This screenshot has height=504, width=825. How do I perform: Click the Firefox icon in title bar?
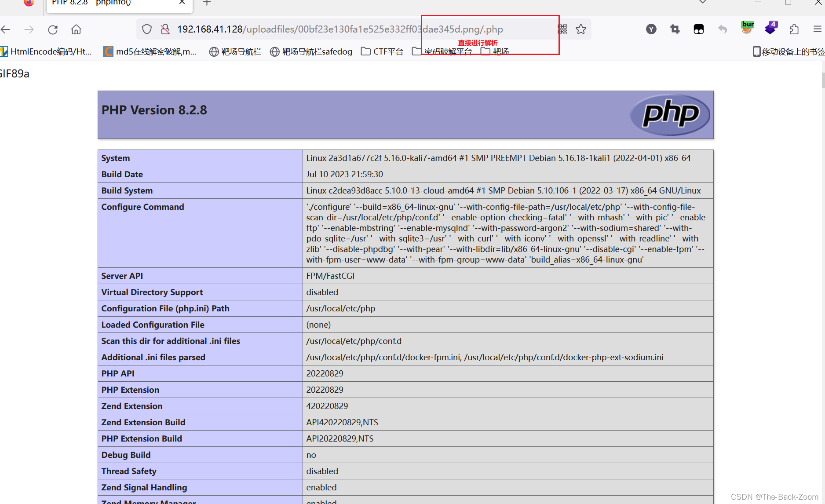click(x=29, y=3)
